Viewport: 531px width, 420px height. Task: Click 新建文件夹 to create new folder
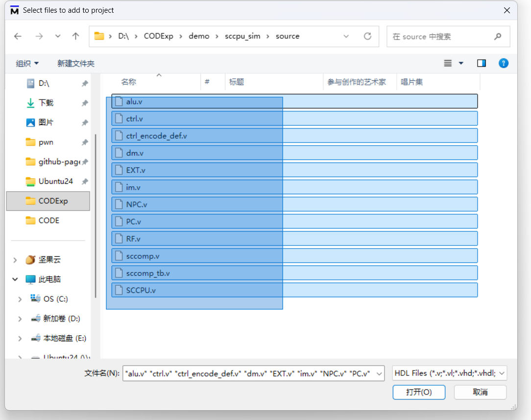(x=75, y=63)
